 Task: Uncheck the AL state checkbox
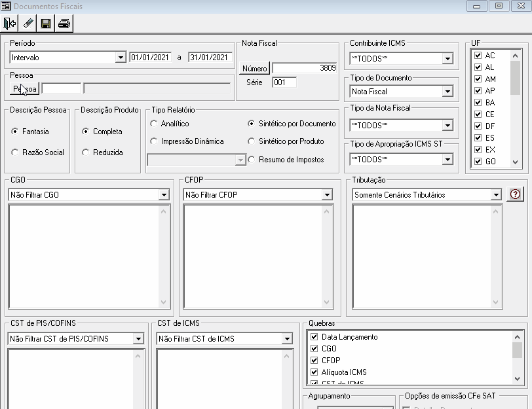coord(478,67)
